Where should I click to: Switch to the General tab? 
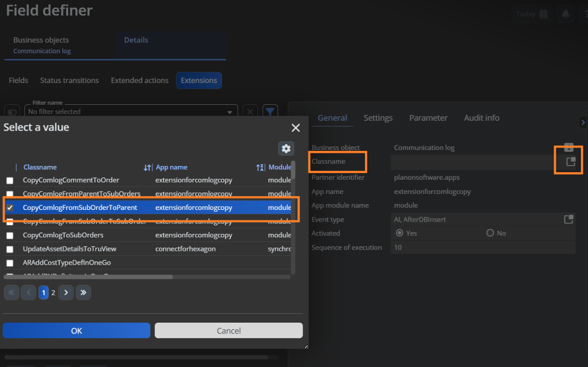(332, 118)
